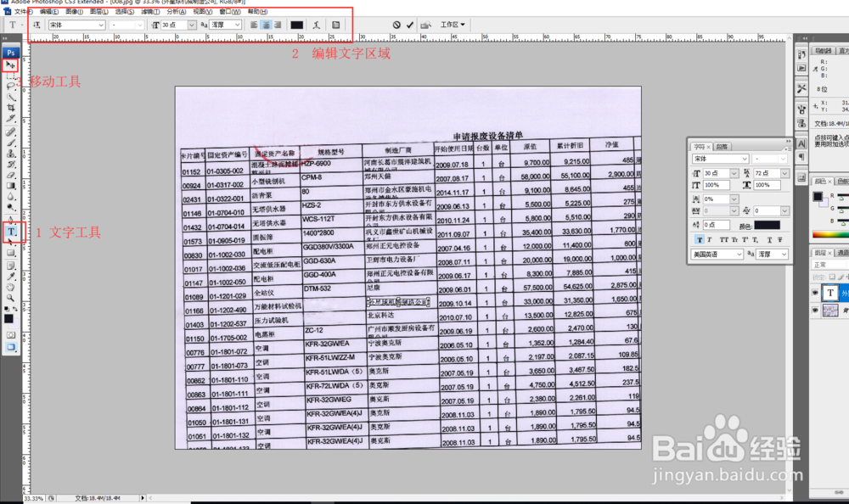Open the Tool Presets dock icon
Viewport: 849px width, 504px height.
tap(802, 88)
